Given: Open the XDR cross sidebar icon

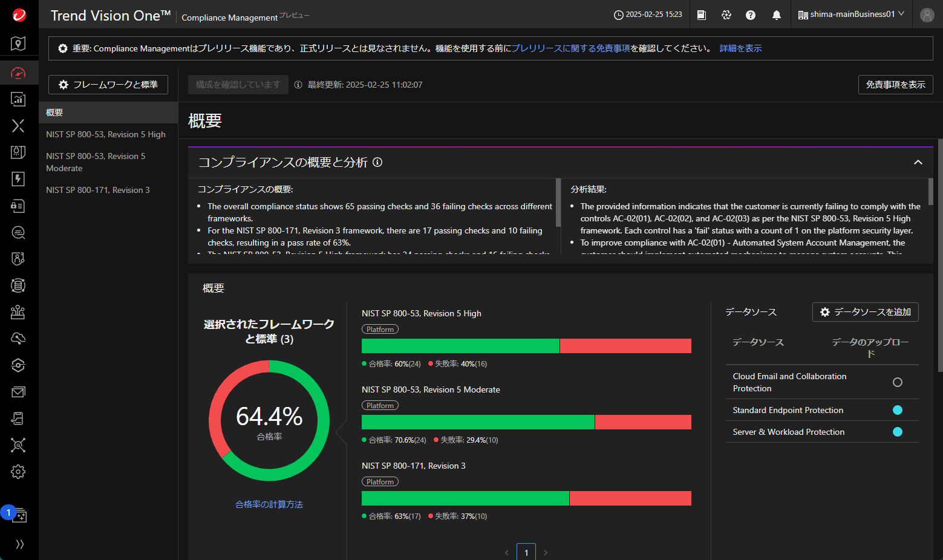Looking at the screenshot, I should tap(18, 126).
